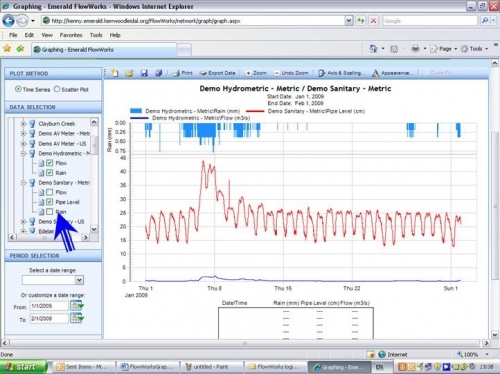The height and width of the screenshot is (374, 500).
Task: Click the save-all icon in graph toolbar
Action: (158, 73)
